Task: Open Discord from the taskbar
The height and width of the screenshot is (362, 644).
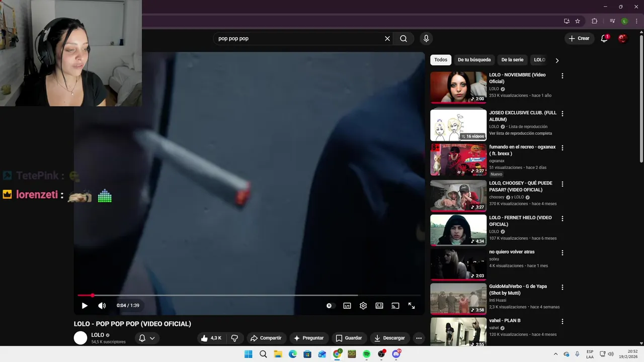Action: point(396,354)
